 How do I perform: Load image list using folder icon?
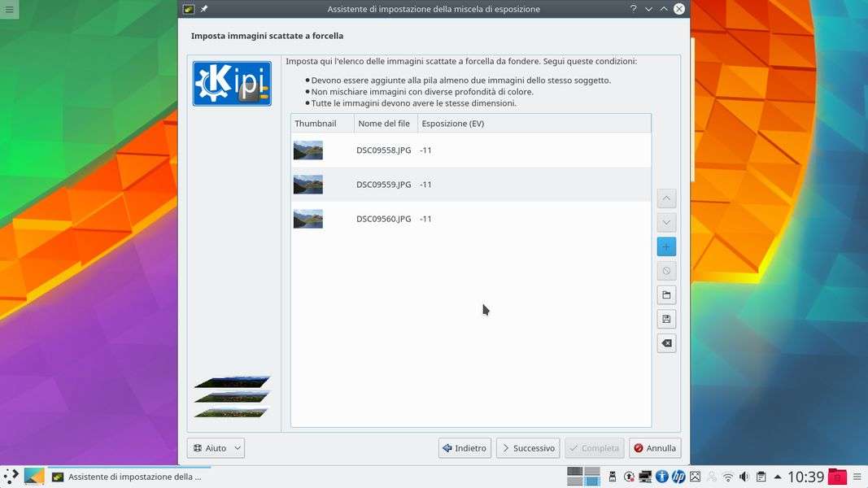(666, 295)
